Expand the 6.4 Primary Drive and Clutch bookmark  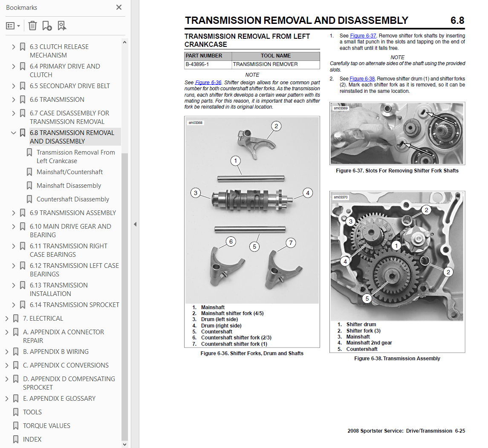click(x=13, y=66)
